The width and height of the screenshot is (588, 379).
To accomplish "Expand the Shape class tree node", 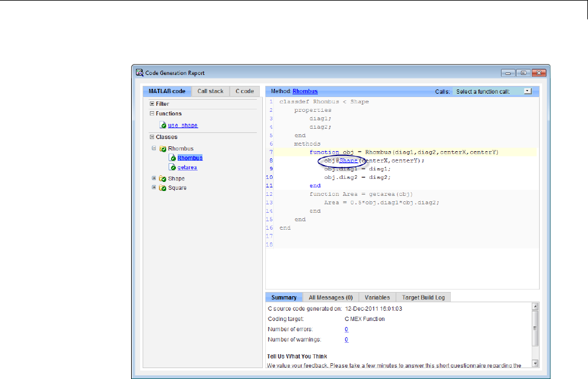I will pyautogui.click(x=154, y=179).
